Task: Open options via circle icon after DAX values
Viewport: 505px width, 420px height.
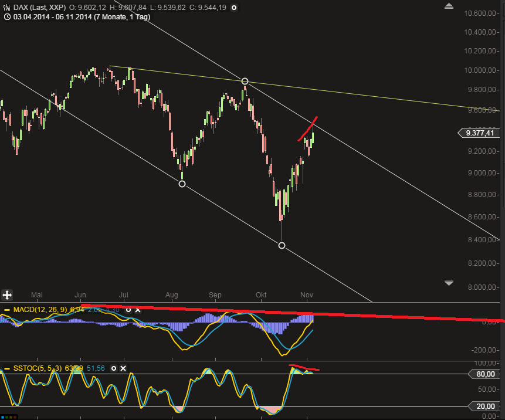Action: pos(233,8)
